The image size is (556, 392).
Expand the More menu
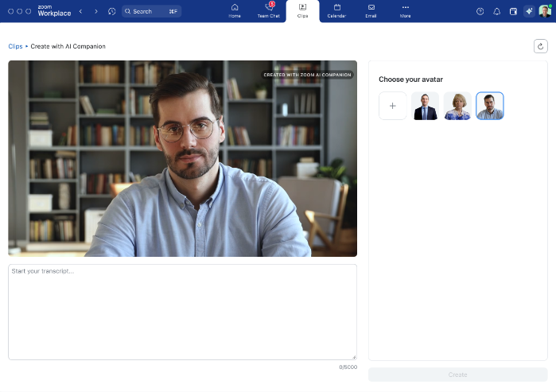click(405, 10)
